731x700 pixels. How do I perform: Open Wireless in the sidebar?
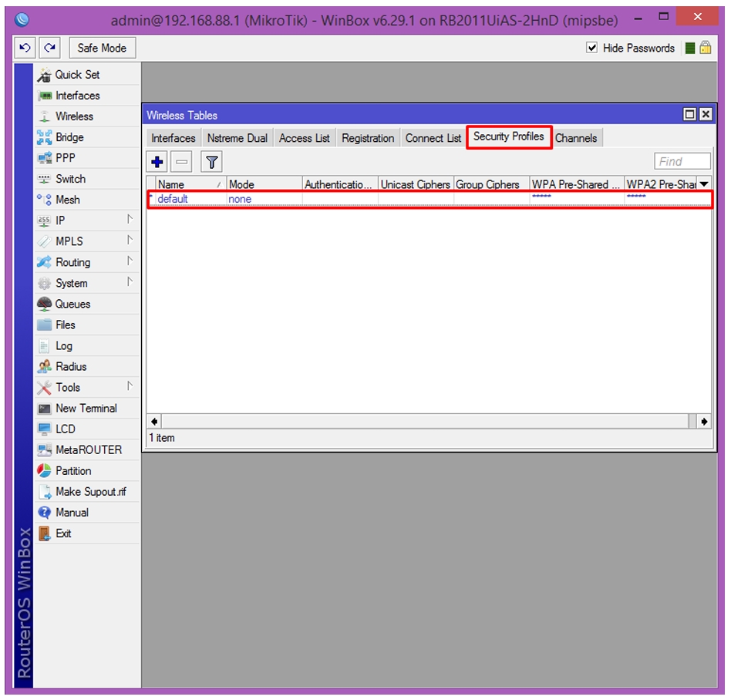pos(88,116)
